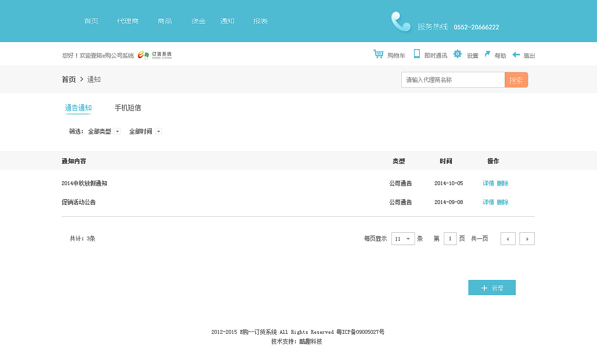This screenshot has height=364, width=597.
Task: Click the date 2014-09-08
Action: tap(449, 202)
